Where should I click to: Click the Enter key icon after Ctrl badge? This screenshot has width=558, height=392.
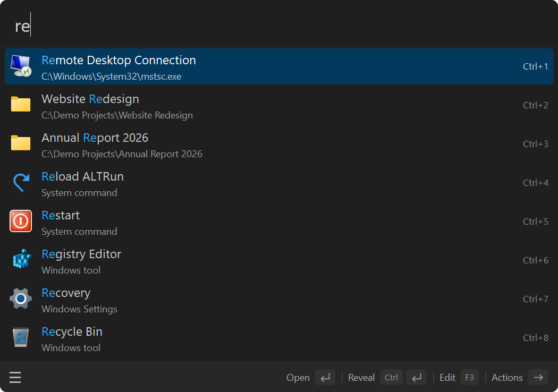coord(416,378)
